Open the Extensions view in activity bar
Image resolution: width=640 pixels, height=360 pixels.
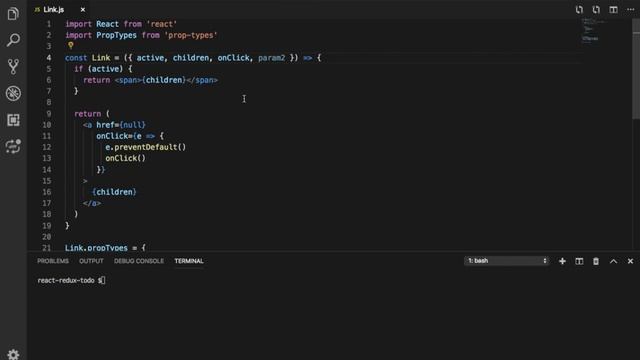pos(13,120)
